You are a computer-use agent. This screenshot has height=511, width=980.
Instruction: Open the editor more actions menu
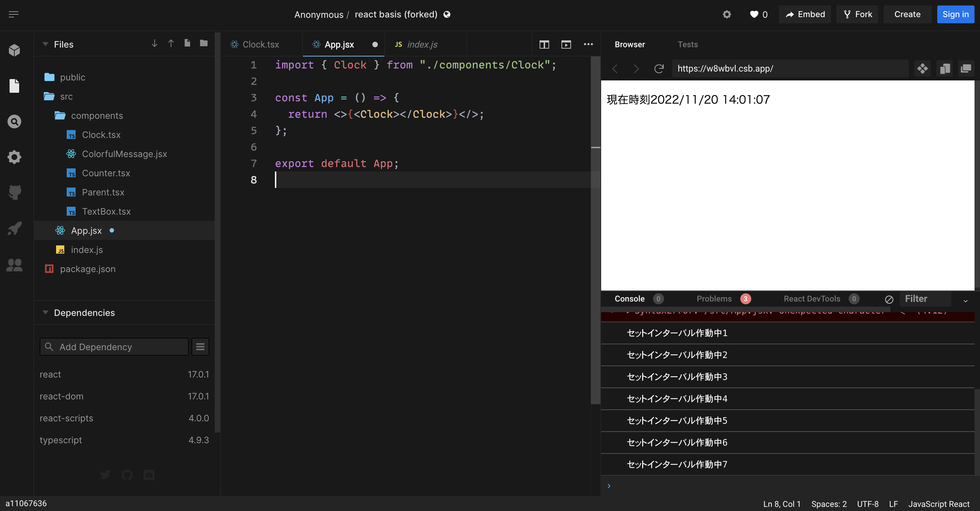point(588,44)
